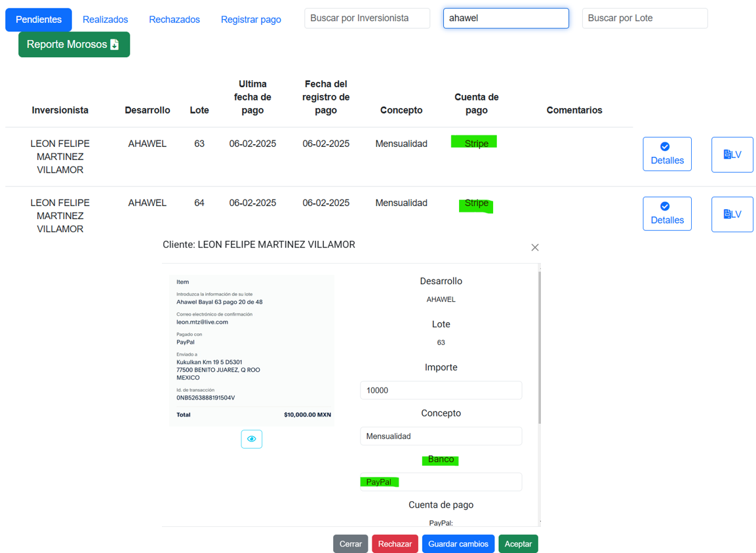The height and width of the screenshot is (553, 756).
Task: Switch to the Pendientes tab
Action: [39, 20]
